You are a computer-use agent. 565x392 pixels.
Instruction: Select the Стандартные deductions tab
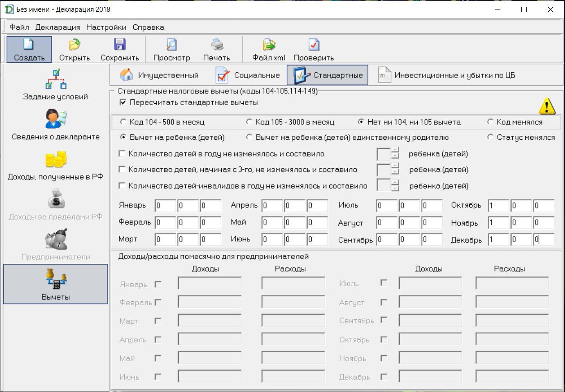pyautogui.click(x=327, y=75)
